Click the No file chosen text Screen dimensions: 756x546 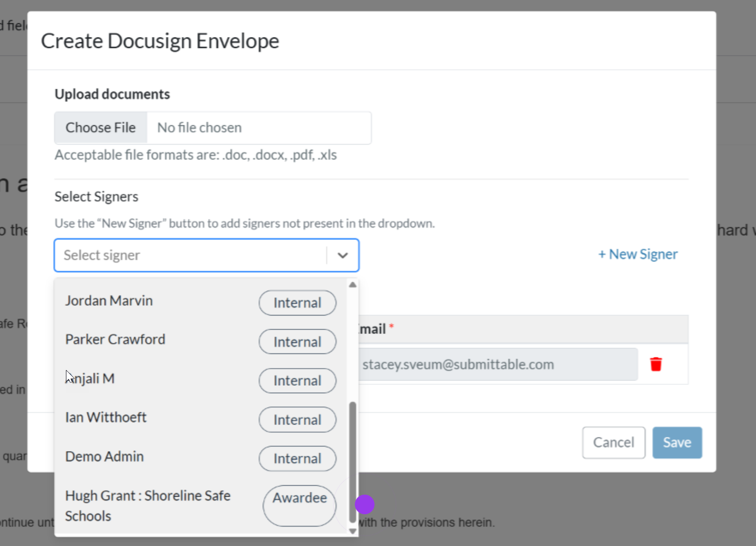click(199, 128)
